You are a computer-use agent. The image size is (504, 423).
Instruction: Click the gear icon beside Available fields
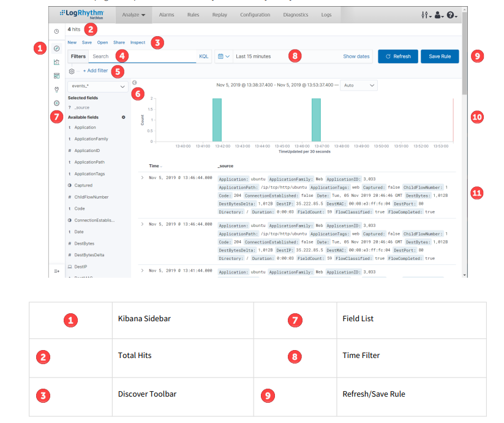[123, 117]
